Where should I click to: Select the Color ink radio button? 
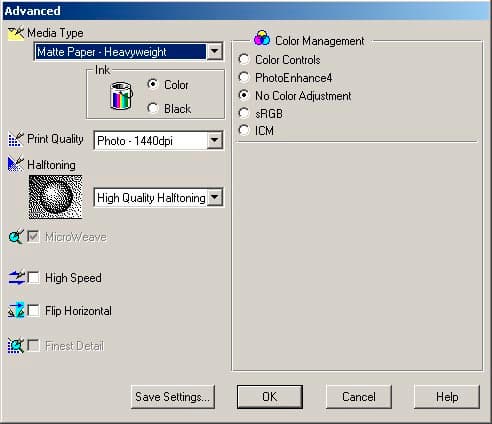click(x=153, y=84)
